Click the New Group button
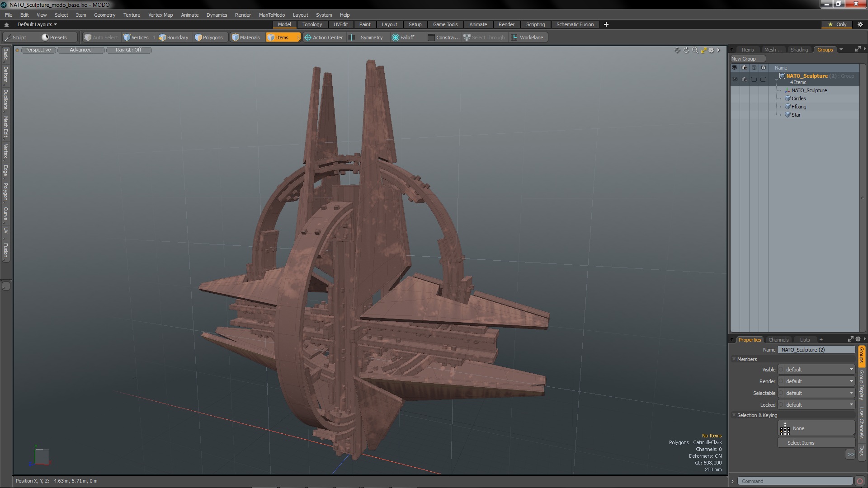 [747, 59]
